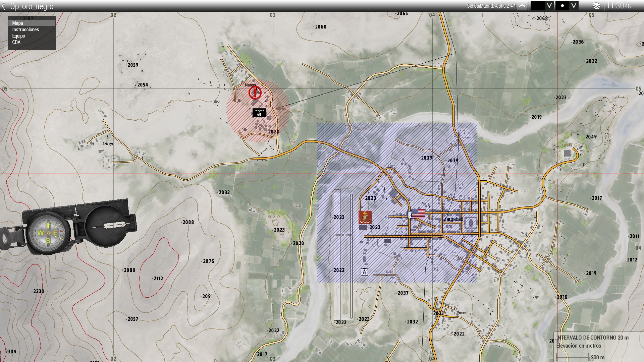Click the 2059 elevation label
This screenshot has width=644, height=362.
133,65
